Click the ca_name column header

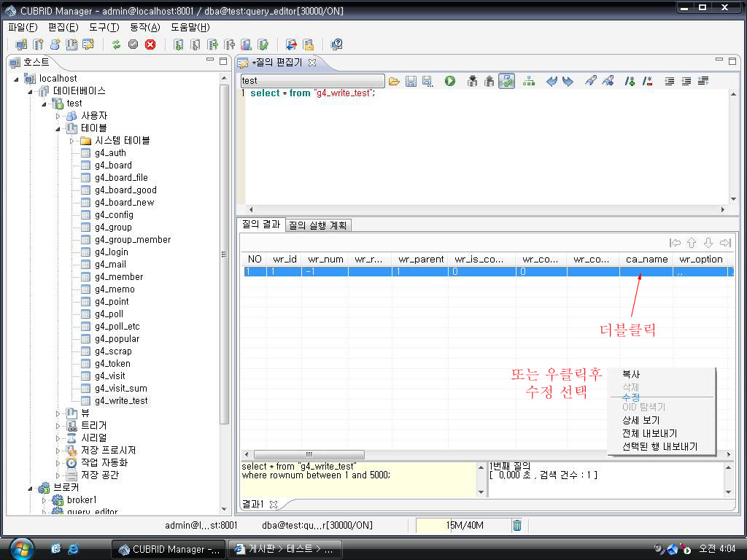pos(646,259)
